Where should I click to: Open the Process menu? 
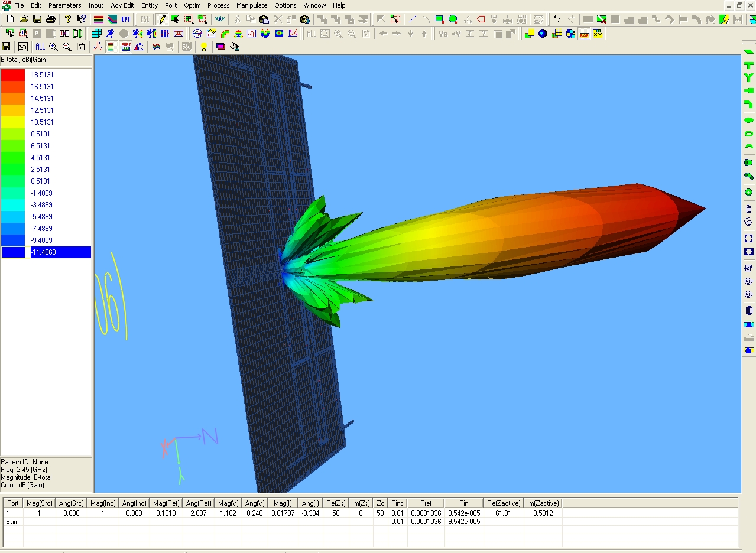(218, 5)
